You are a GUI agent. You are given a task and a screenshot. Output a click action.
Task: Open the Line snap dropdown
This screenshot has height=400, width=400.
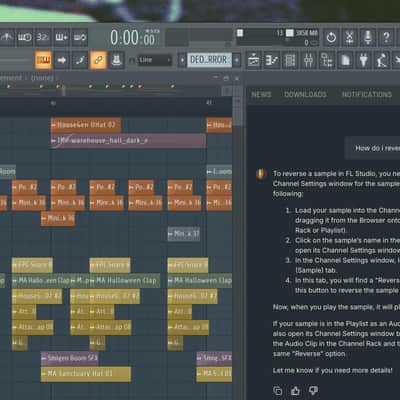pos(154,60)
